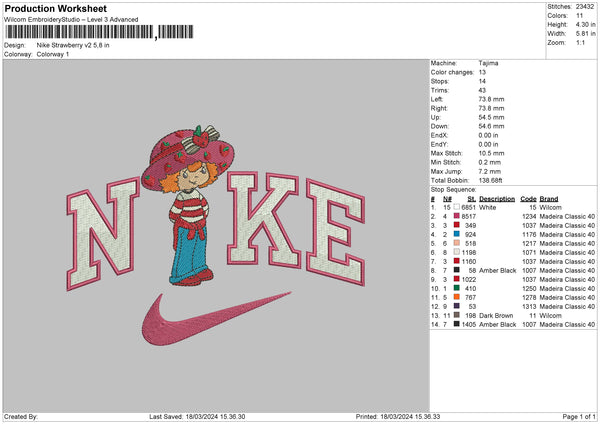Click the 'Production Worksheet' title

tap(55, 8)
